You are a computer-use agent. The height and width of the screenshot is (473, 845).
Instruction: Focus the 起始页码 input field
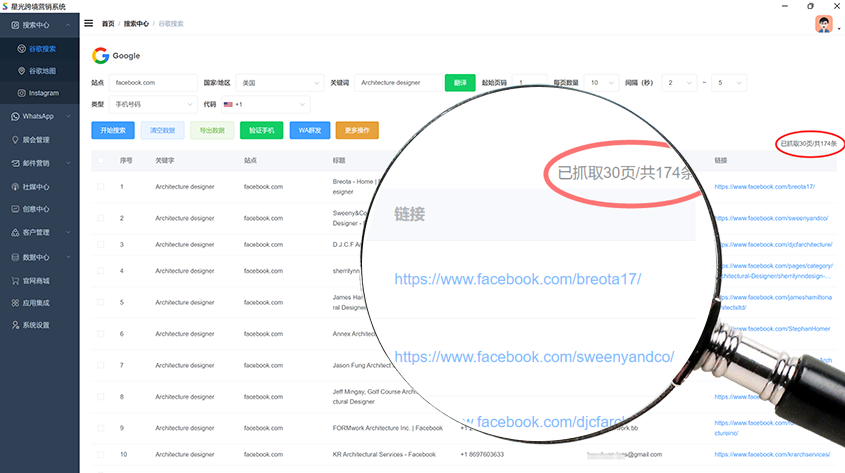tap(529, 82)
